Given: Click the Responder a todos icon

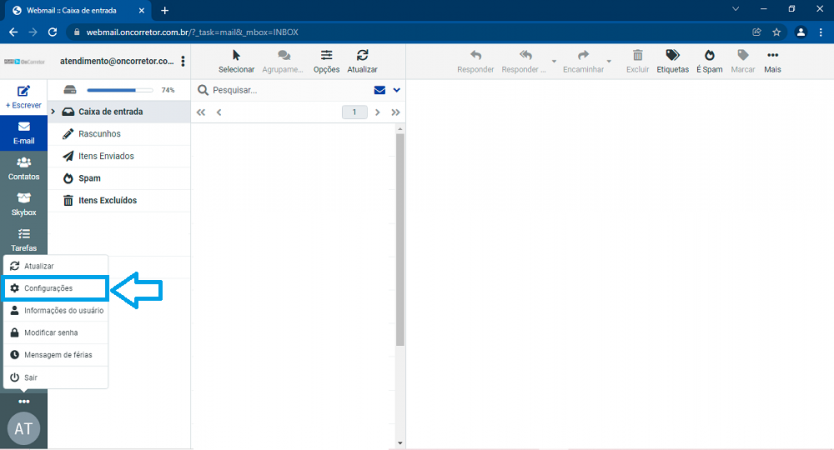Looking at the screenshot, I should pyautogui.click(x=525, y=55).
